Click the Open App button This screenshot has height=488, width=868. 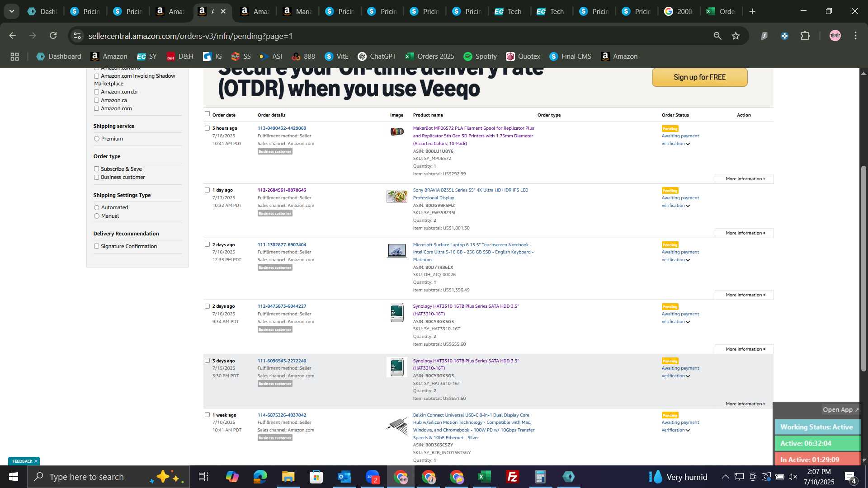click(x=840, y=410)
